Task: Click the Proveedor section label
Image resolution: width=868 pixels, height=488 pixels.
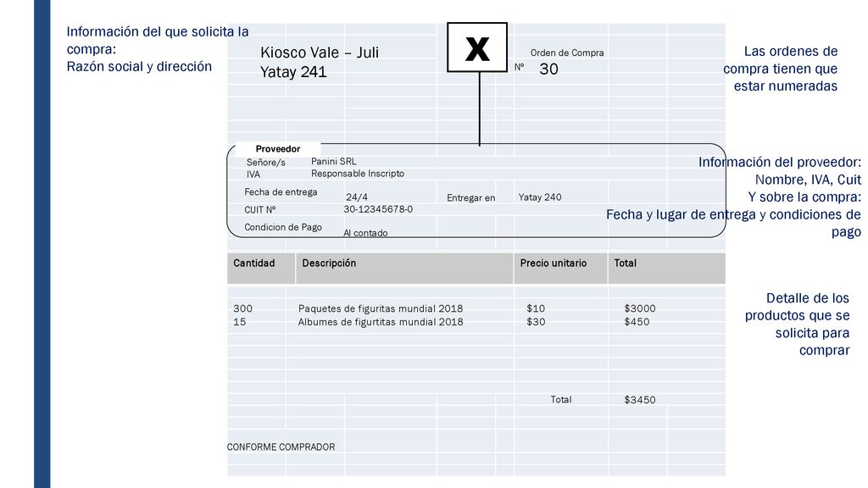Action: click(x=278, y=149)
